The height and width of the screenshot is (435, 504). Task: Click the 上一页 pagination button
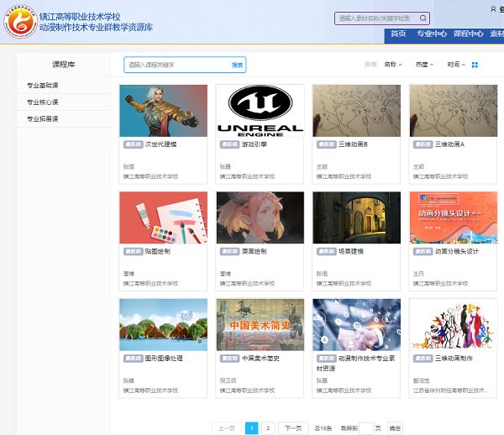click(x=227, y=428)
